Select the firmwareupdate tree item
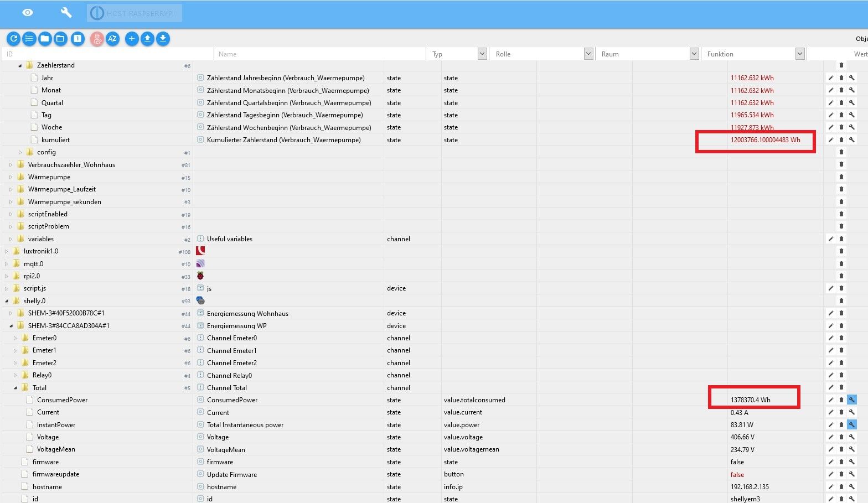Viewport: 868px width, 503px height. (55, 474)
